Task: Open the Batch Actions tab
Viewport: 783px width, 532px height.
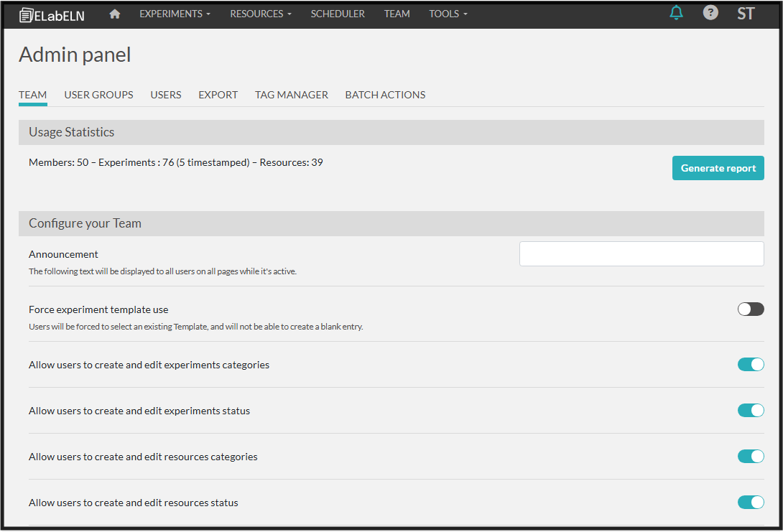Action: click(x=385, y=95)
